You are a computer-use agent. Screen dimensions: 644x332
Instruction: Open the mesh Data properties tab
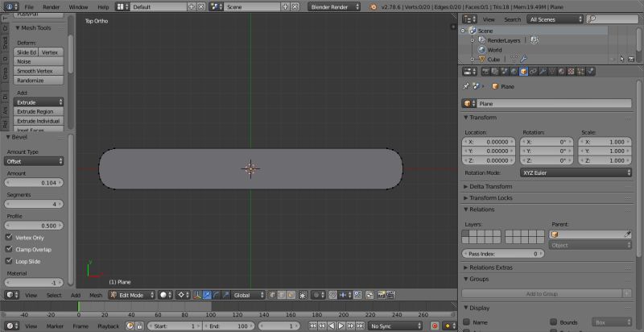552,72
